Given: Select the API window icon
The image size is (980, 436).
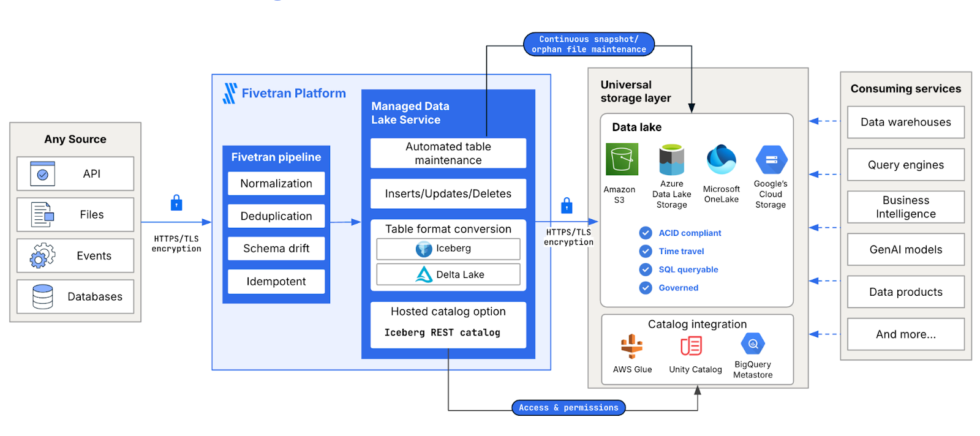Looking at the screenshot, I should click(x=42, y=173).
